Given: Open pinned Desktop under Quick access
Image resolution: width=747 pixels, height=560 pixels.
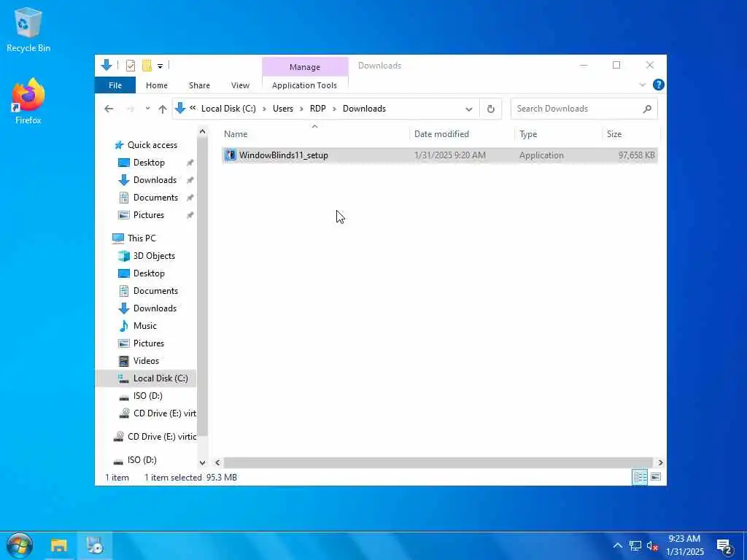Looking at the screenshot, I should (x=149, y=163).
